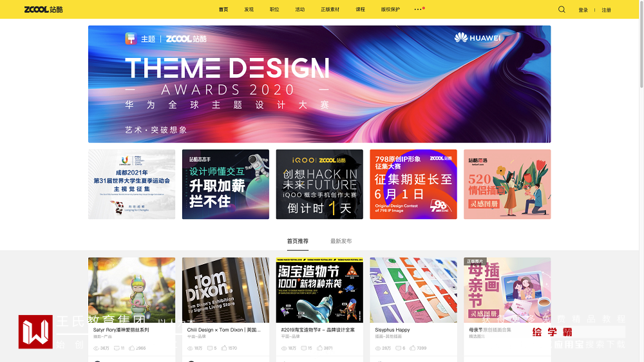
Task: Click the ZCOOL logo in header
Action: point(44,10)
